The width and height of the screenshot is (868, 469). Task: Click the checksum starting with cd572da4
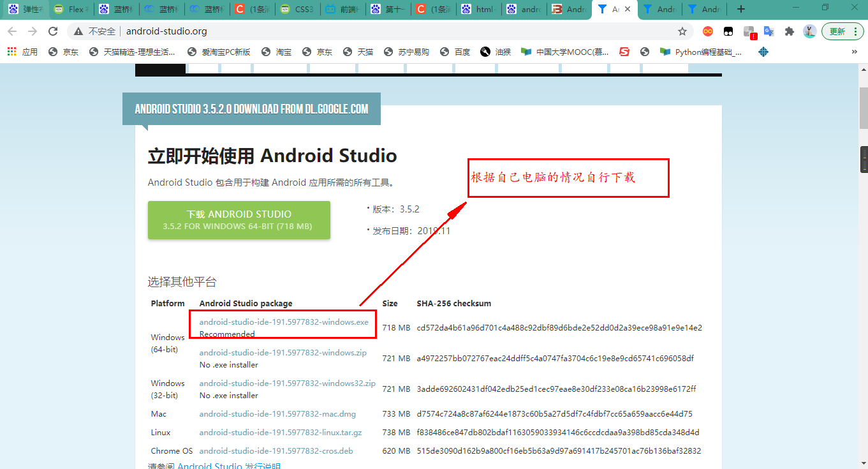559,328
